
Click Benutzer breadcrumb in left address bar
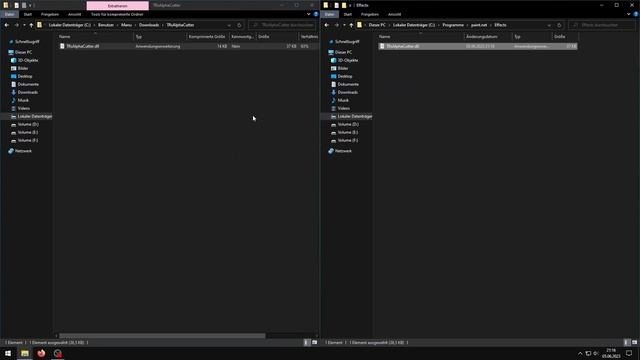[106, 25]
